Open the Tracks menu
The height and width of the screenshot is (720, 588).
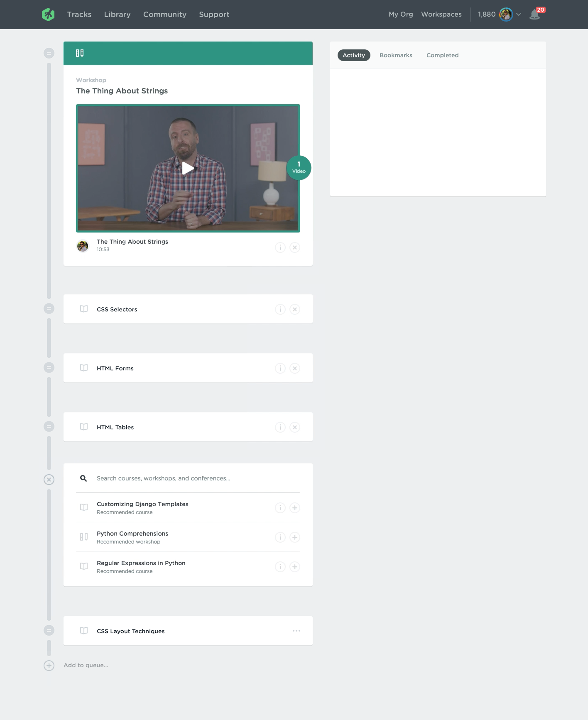(79, 15)
